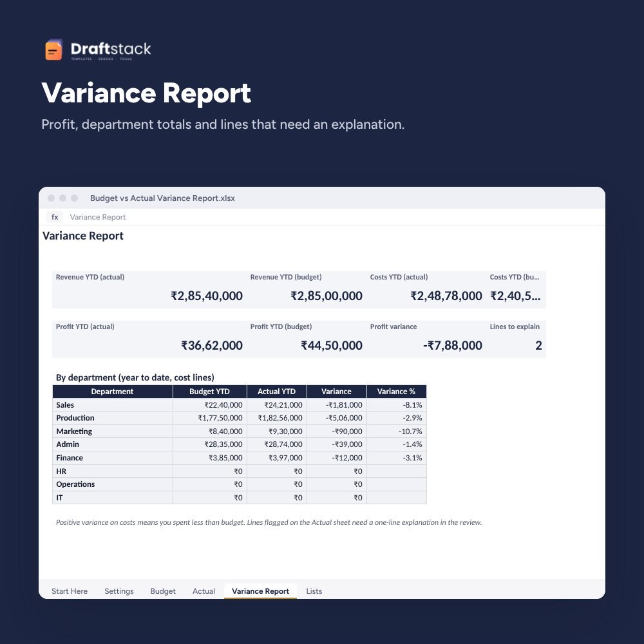Click the Draftstack logo icon

tap(54, 50)
